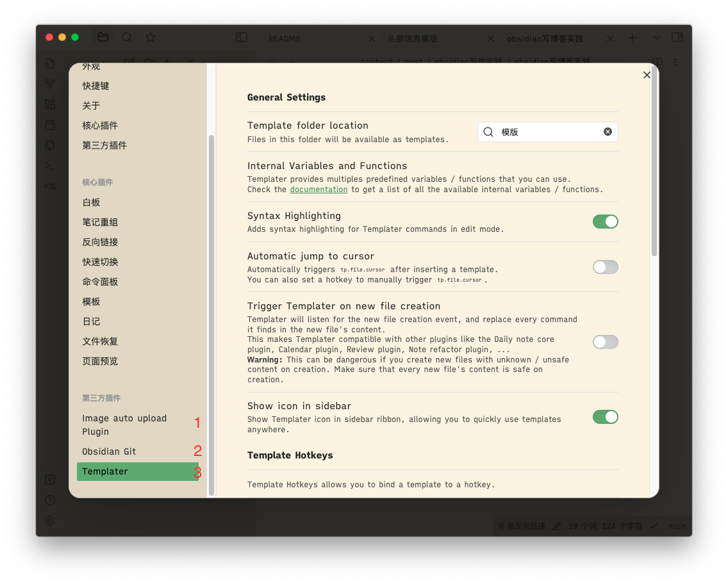Screen dimensions: 728x584
Task: Open the search magnifier in the top bar
Action: pos(127,37)
